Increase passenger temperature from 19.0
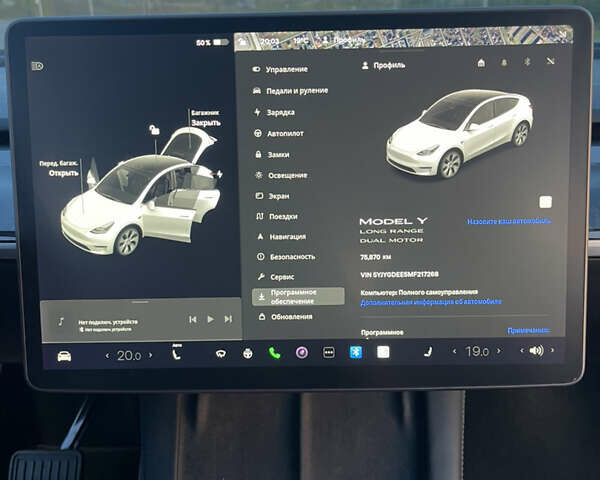The height and width of the screenshot is (480, 600). point(499,351)
